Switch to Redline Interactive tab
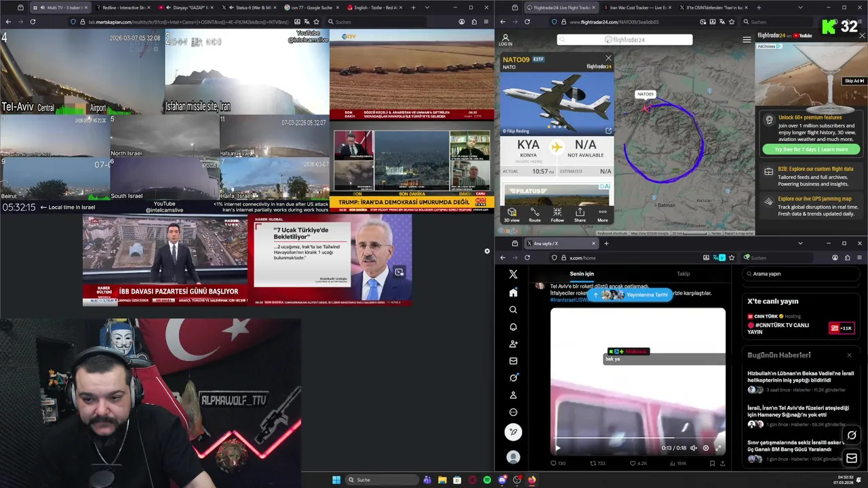 coord(124,7)
